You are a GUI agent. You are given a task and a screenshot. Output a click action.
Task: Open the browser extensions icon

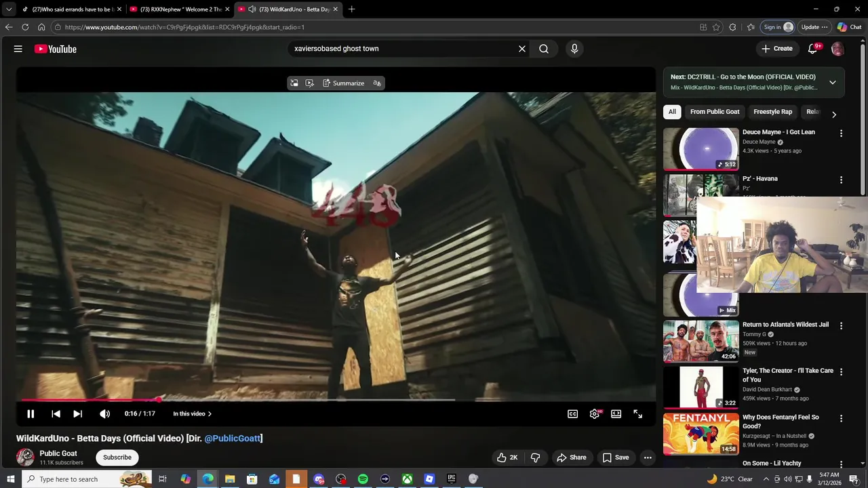[x=732, y=27]
